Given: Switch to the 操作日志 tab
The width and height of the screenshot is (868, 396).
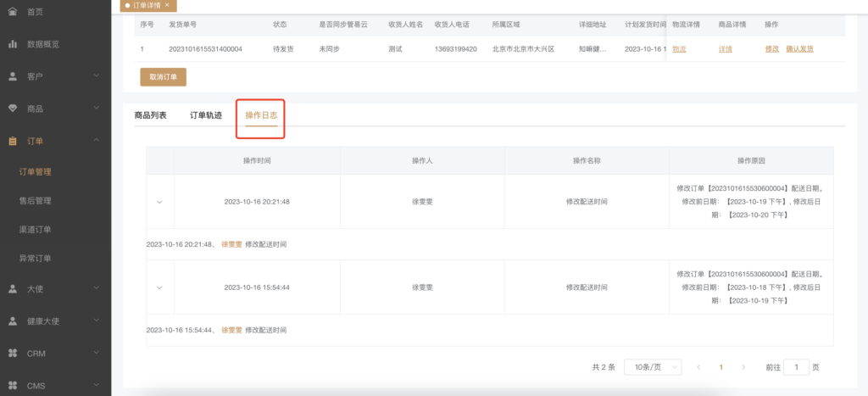Looking at the screenshot, I should pos(261,116).
